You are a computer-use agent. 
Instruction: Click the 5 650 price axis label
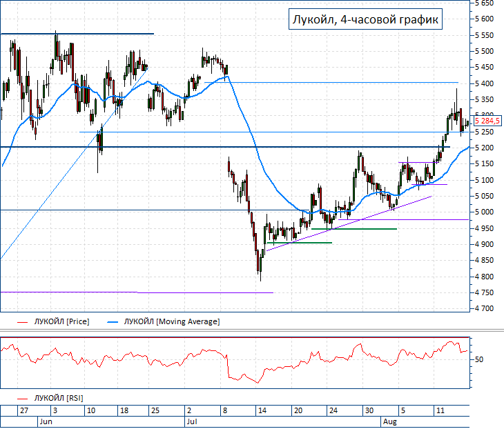pyautogui.click(x=484, y=3)
